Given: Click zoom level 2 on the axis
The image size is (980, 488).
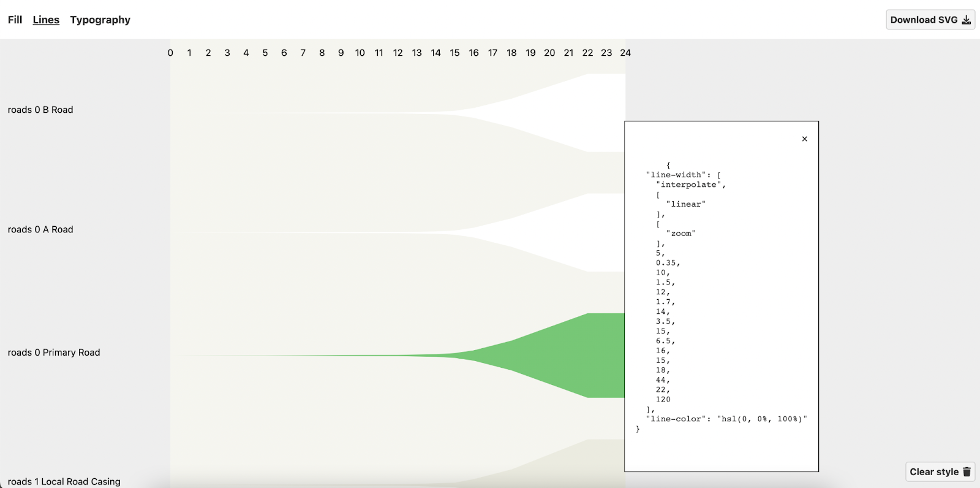Looking at the screenshot, I should (208, 53).
